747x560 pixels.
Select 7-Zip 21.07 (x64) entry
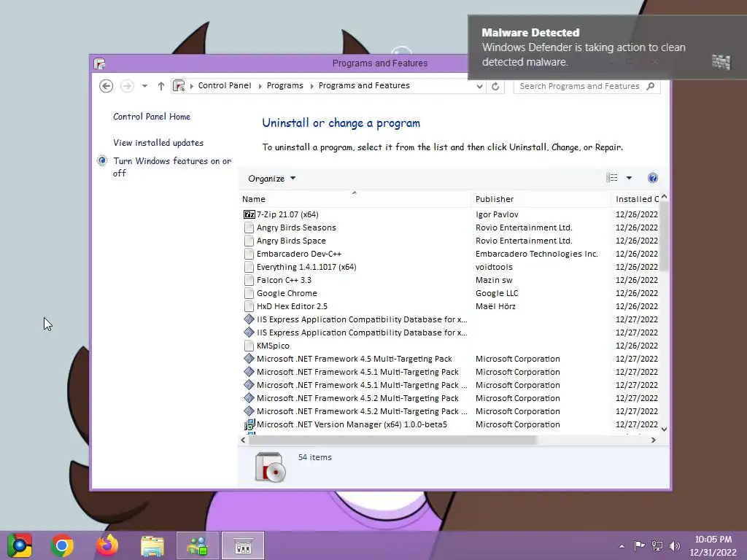(287, 214)
